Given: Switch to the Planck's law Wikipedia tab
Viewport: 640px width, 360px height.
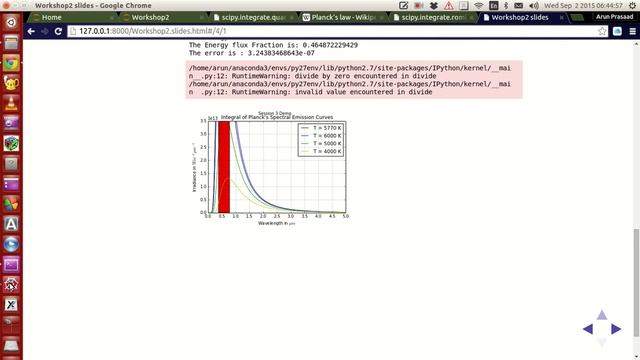Looking at the screenshot, I should point(343,18).
